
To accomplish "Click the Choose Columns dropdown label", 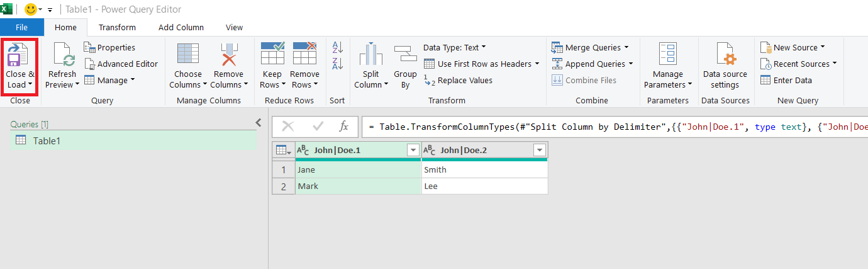I will point(188,79).
